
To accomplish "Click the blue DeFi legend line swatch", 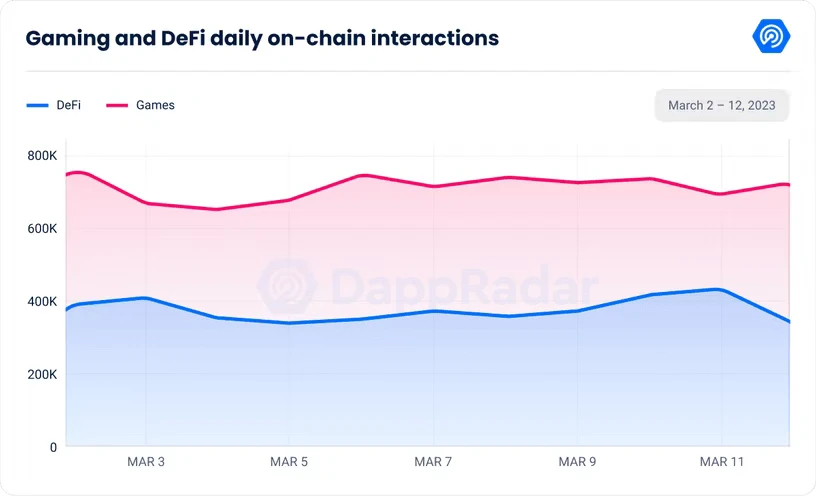I will pos(37,105).
